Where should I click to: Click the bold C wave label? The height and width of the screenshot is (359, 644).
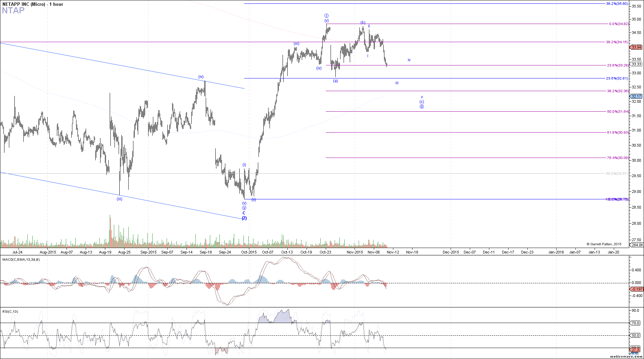(x=244, y=213)
